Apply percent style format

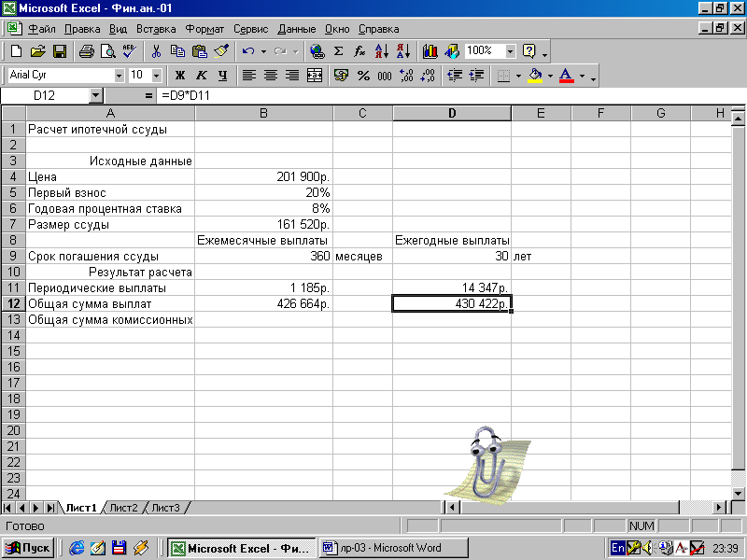pyautogui.click(x=363, y=76)
